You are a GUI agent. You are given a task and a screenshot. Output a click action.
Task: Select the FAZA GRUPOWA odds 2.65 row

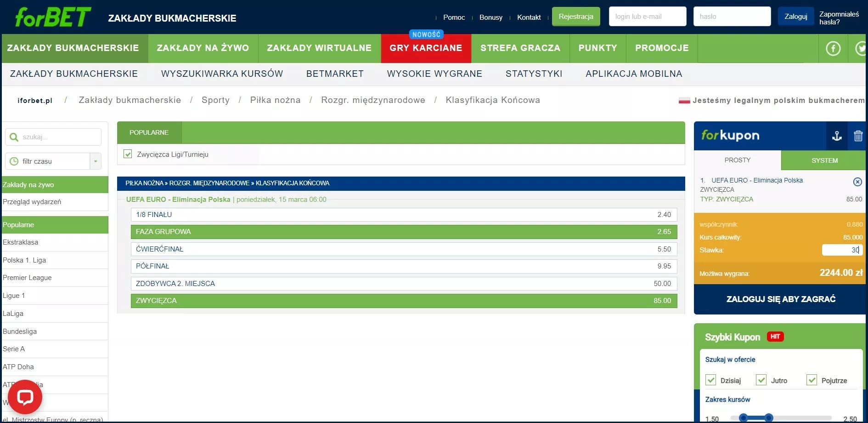click(404, 232)
